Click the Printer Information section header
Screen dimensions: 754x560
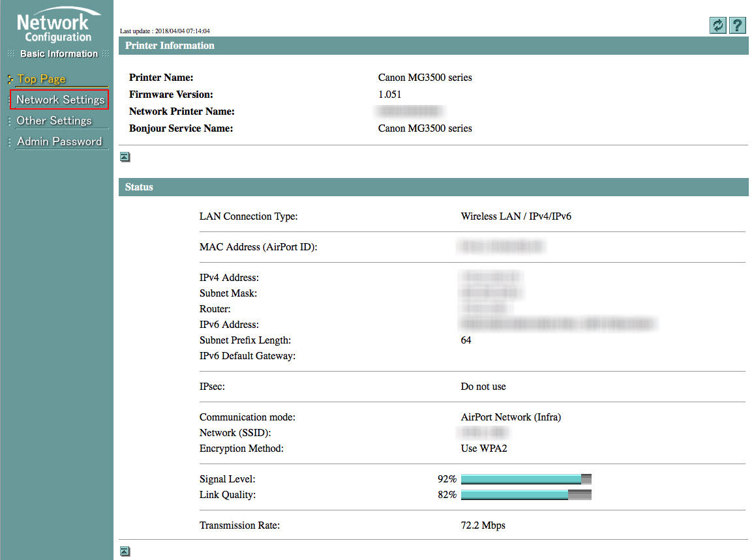tap(170, 46)
